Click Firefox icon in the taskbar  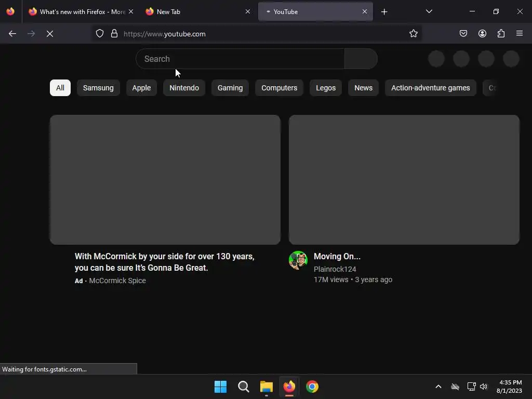point(289,387)
